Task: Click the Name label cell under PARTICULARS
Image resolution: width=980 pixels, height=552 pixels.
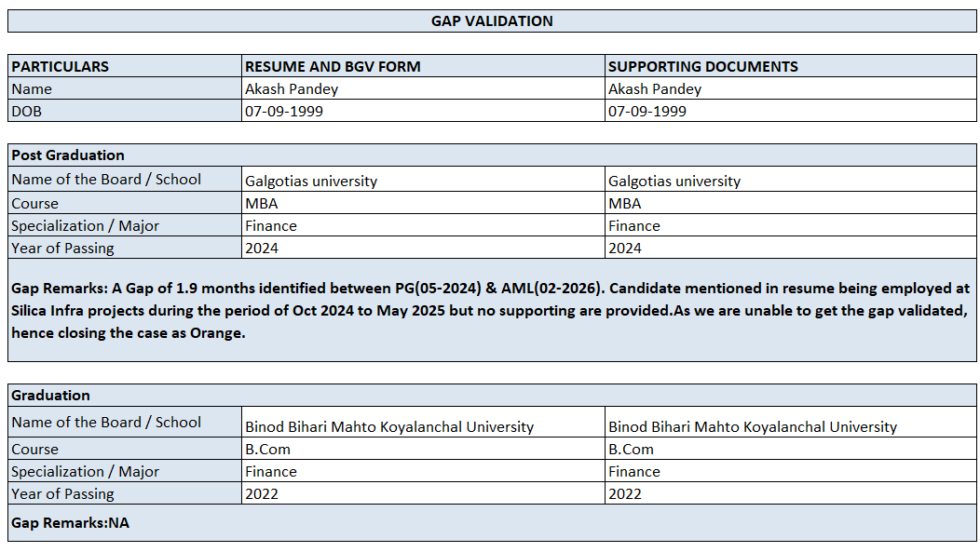Action: tap(32, 89)
